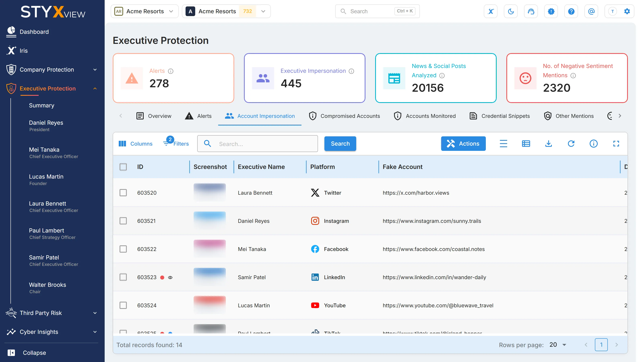Open the support headset icon
The width and height of the screenshot is (644, 362).
point(531,11)
